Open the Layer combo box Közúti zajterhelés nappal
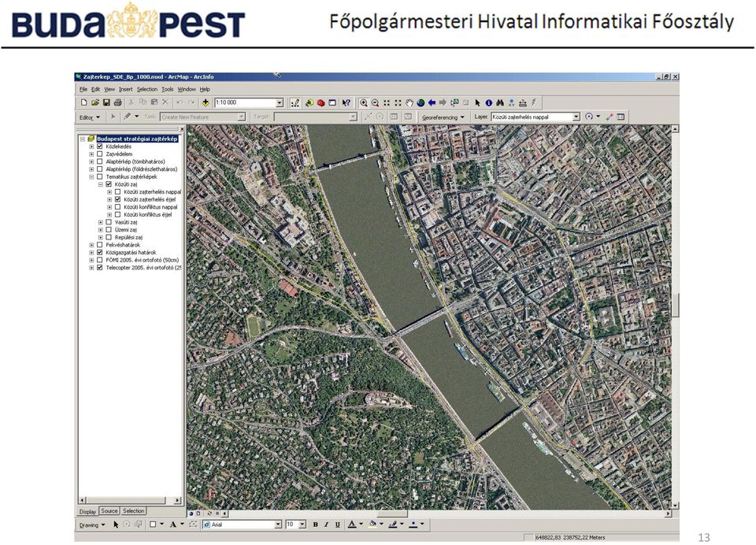756x545 pixels. (x=576, y=117)
